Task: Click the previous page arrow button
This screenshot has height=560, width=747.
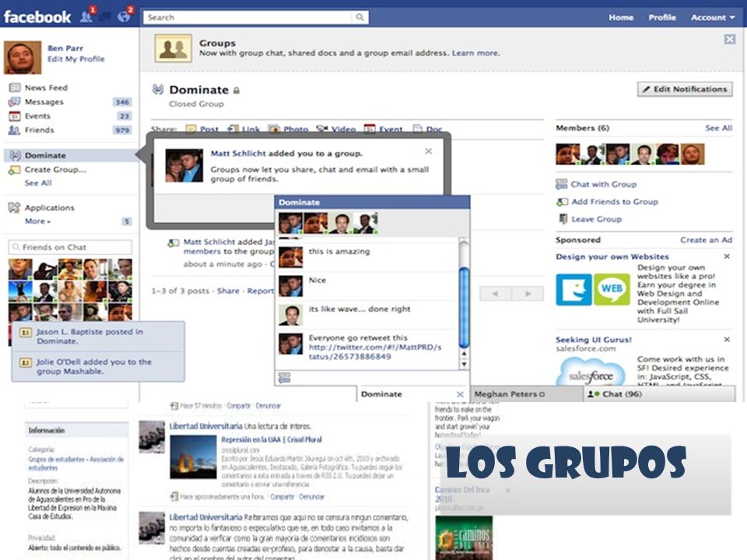Action: (496, 293)
